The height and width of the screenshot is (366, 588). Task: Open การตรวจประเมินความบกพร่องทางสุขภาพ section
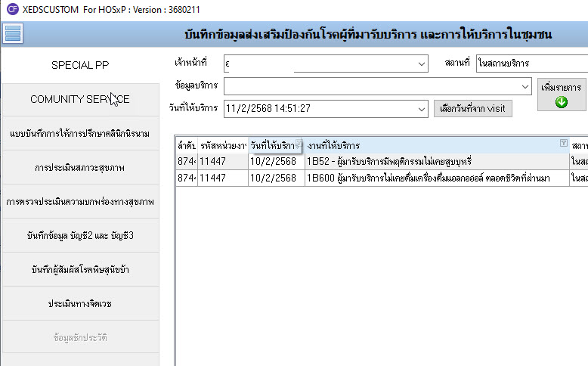click(80, 202)
